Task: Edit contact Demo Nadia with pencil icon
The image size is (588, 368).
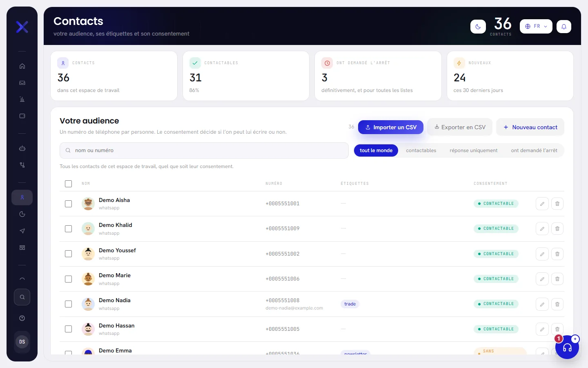Action: tap(542, 304)
